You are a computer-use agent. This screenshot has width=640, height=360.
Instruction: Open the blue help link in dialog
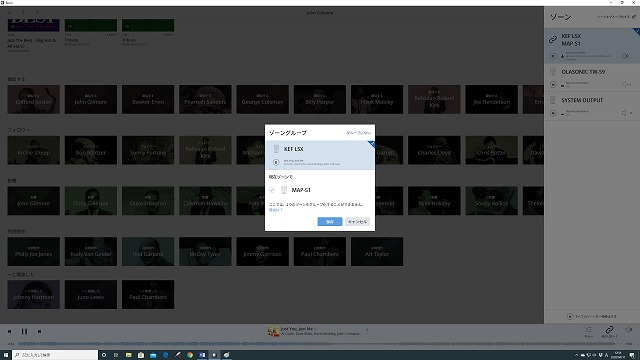tap(276, 210)
